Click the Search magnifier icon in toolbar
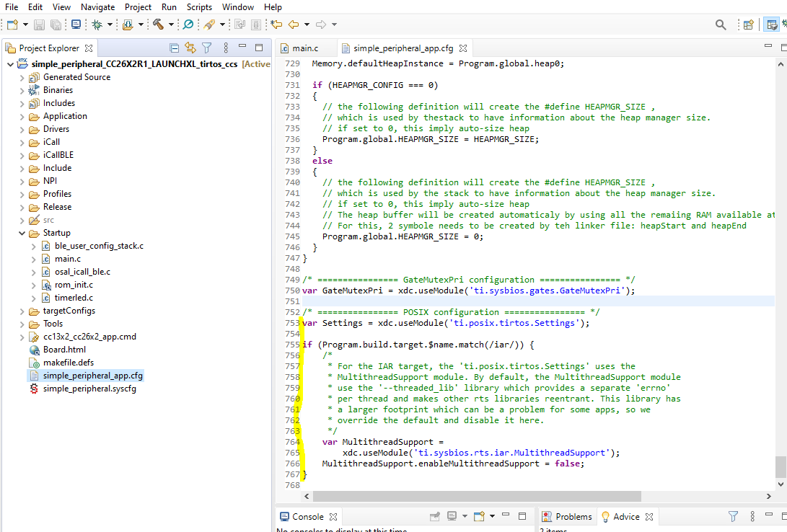The image size is (787, 532). coord(721,25)
